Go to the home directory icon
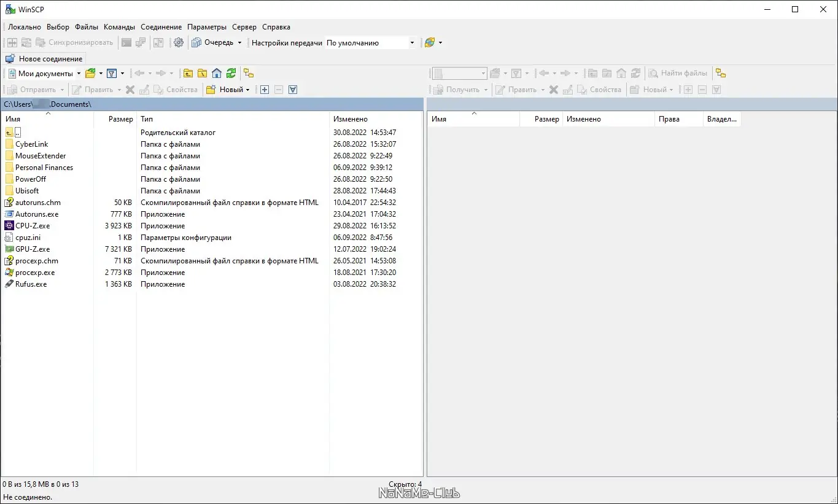838x504 pixels. [x=217, y=73]
